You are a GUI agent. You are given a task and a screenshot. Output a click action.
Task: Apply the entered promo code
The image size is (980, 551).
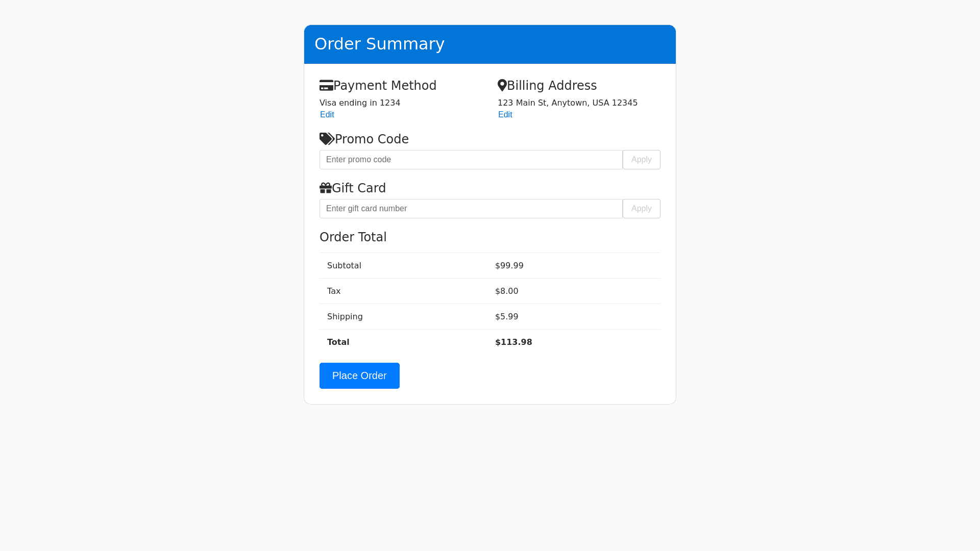(x=642, y=160)
